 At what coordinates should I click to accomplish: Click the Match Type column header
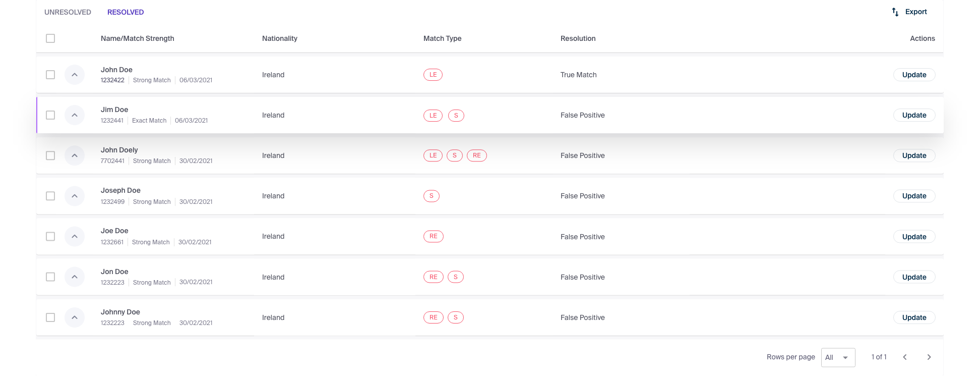(x=443, y=38)
